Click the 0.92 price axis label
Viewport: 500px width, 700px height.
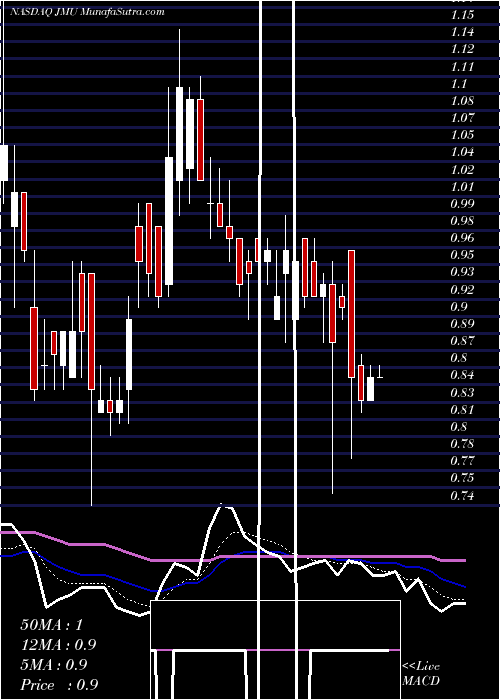[462, 290]
